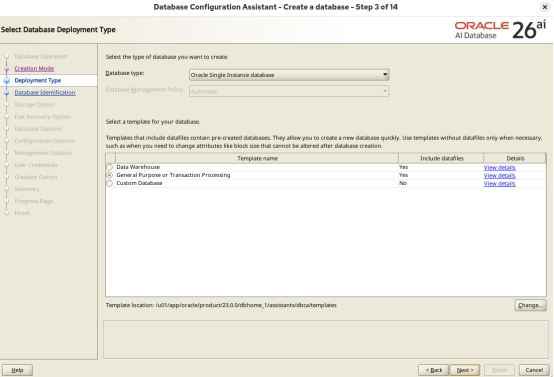Click the Deployment Type step bullet icon
This screenshot has width=554, height=377.
pyautogui.click(x=6, y=81)
